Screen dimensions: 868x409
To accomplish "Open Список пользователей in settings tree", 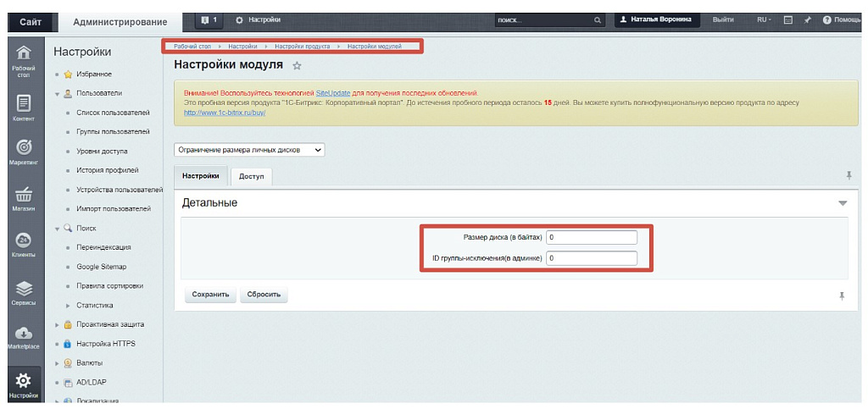I will tap(113, 113).
